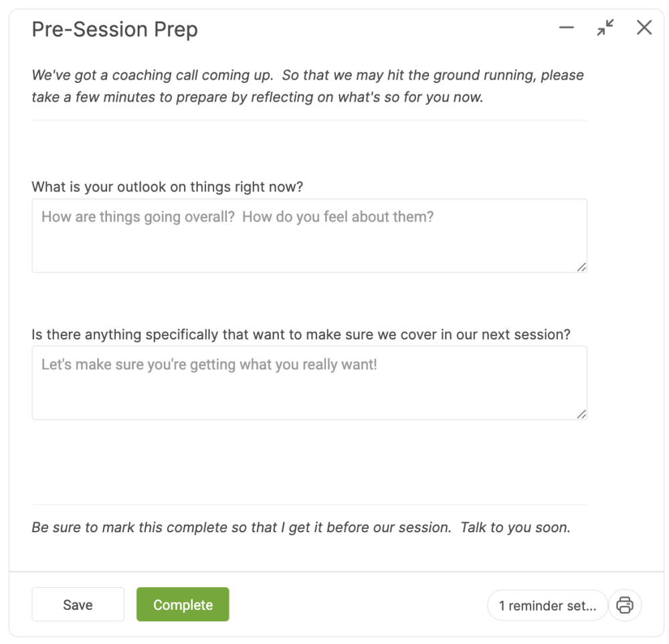
Task: Click the shrink arrows icon
Action: pyautogui.click(x=605, y=27)
